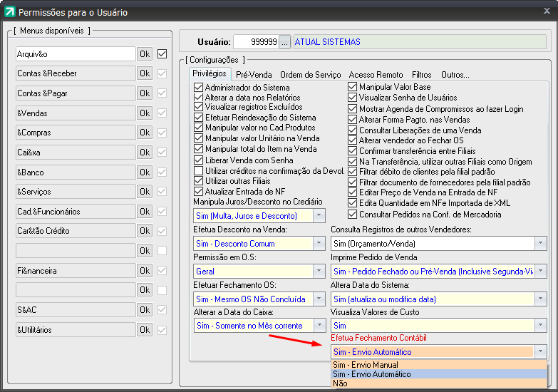The image size is (558, 392).
Task: Toggle the Arquivo menu checkbox
Action: point(162,53)
